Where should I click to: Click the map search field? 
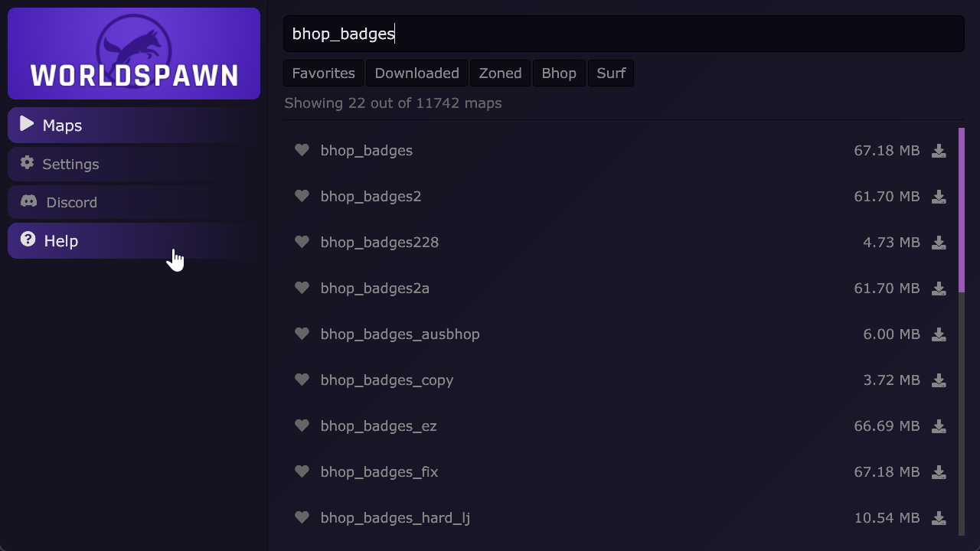pos(623,34)
